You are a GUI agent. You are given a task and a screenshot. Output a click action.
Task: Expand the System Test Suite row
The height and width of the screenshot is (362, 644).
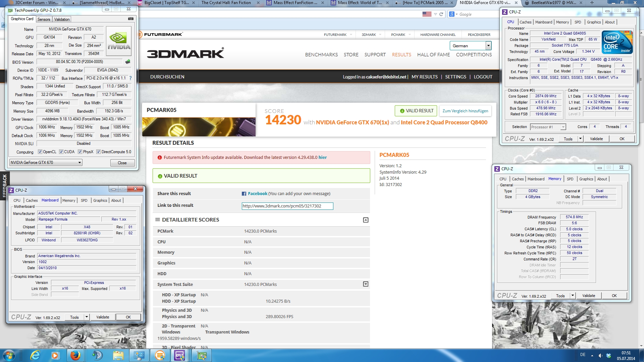(366, 284)
